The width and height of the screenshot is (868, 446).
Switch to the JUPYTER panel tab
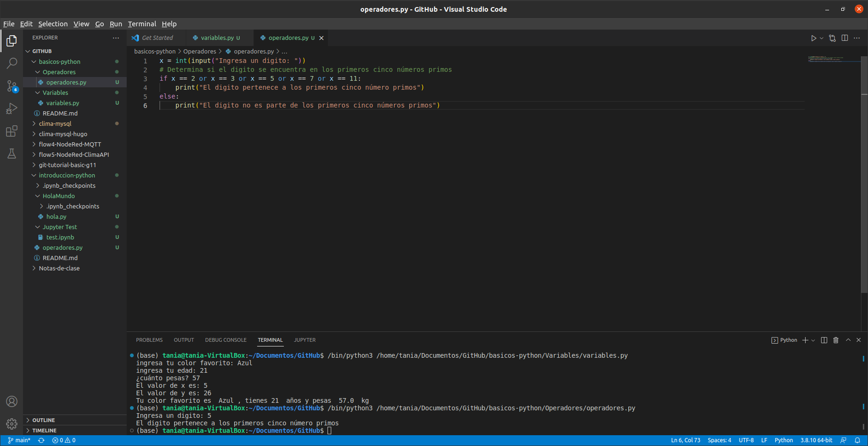point(305,340)
